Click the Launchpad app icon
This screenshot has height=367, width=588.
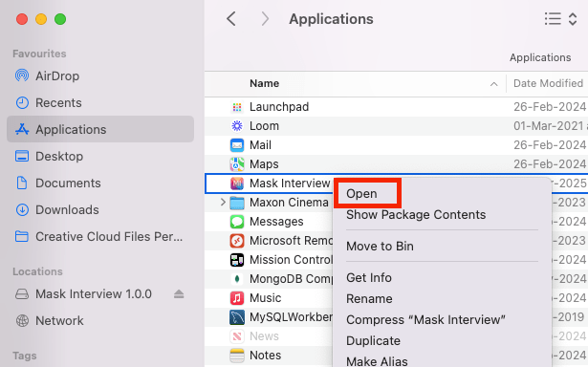[x=237, y=107]
